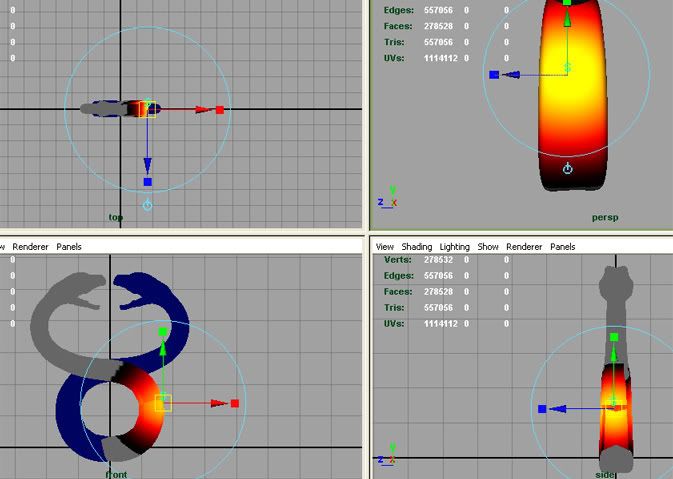The width and height of the screenshot is (673, 479).
Task: Click the axis orientation icon in persp view
Action: pyautogui.click(x=387, y=197)
